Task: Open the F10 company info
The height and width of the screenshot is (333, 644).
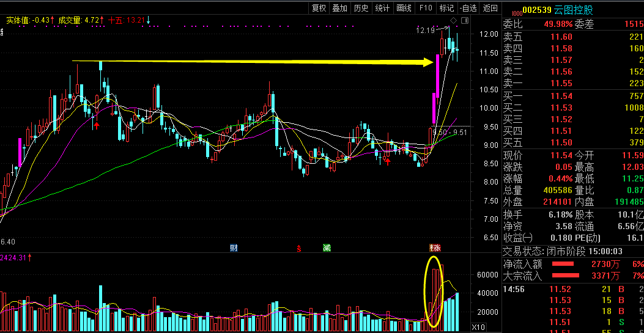Action: click(426, 8)
